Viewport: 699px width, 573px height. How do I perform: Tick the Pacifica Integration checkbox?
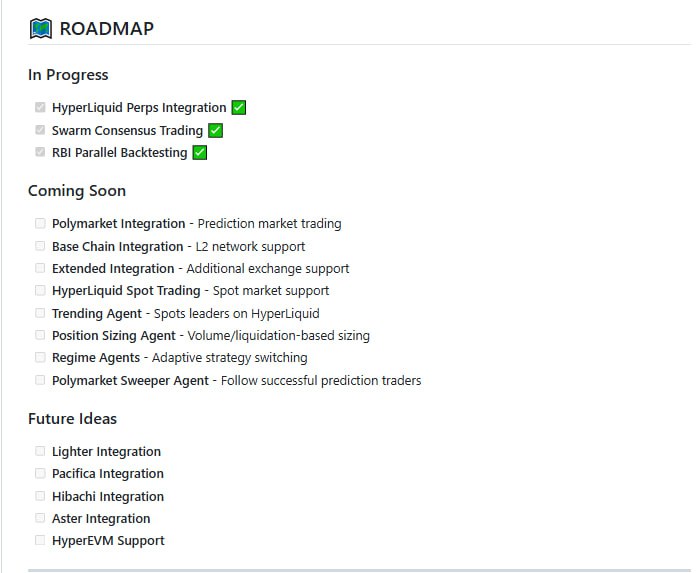click(40, 473)
